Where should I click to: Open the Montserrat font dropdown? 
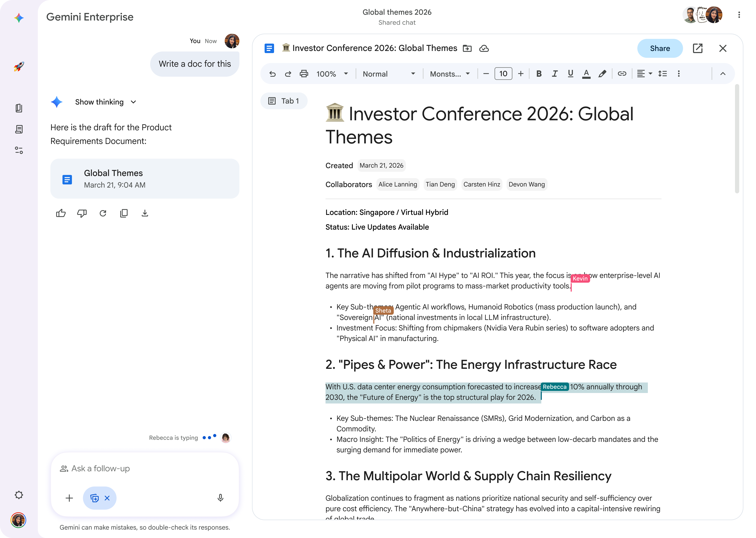tap(450, 74)
